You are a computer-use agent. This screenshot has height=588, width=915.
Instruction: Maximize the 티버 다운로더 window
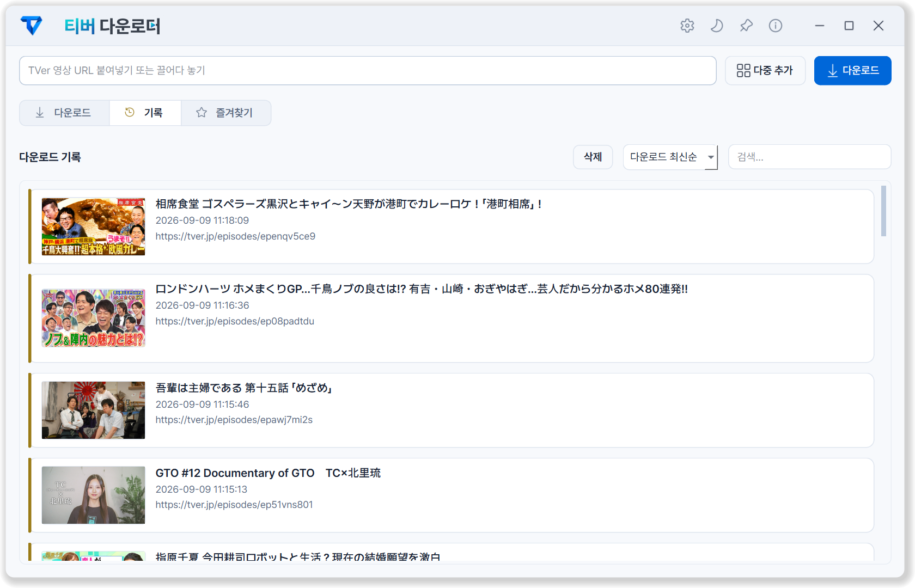(849, 26)
